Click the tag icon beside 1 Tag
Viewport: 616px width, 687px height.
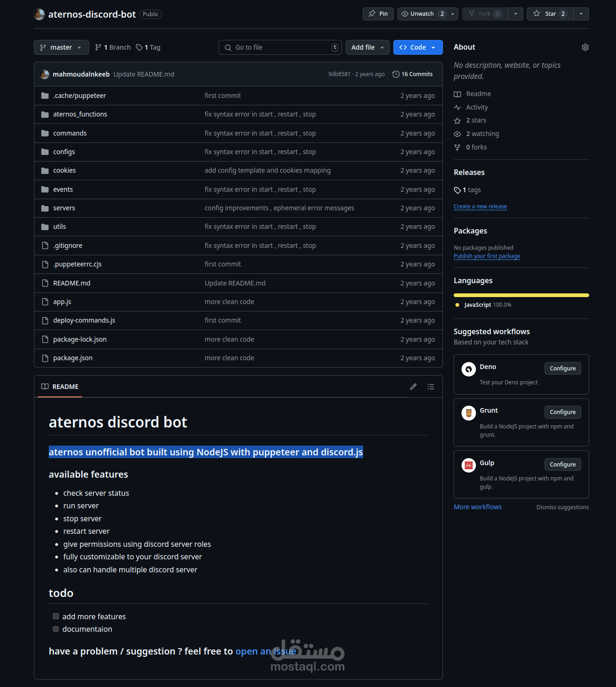[x=139, y=47]
